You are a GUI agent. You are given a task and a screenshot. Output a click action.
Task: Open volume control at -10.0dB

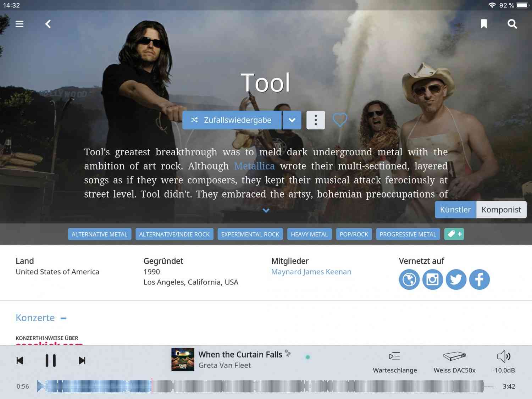(x=504, y=362)
